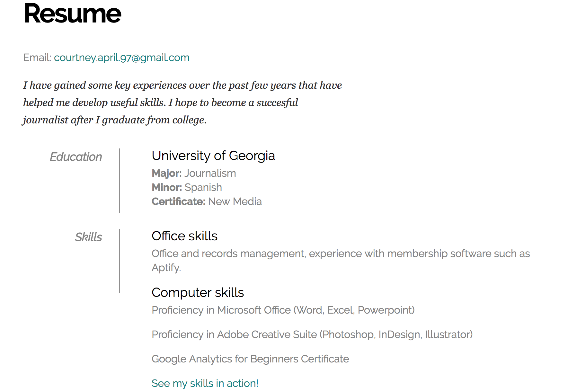Viewport: 568px width, 392px height.
Task: Click the Adobe Creative Suite proficiency line
Action: tap(312, 334)
